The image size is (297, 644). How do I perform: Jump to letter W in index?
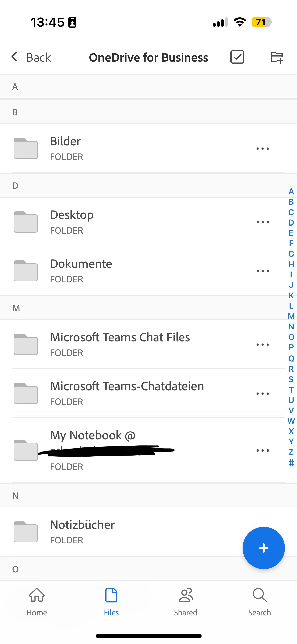pos(291,421)
